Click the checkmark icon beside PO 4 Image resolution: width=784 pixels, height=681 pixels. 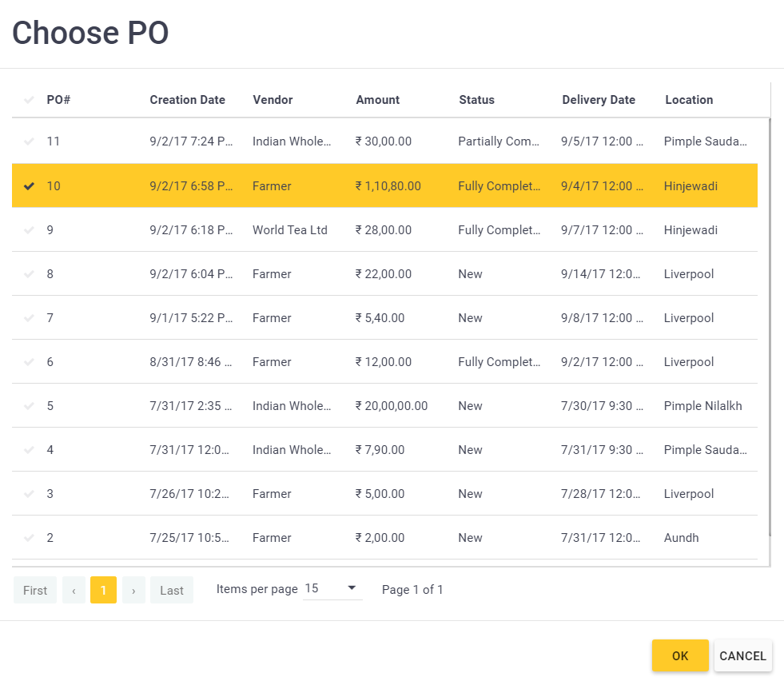30,450
